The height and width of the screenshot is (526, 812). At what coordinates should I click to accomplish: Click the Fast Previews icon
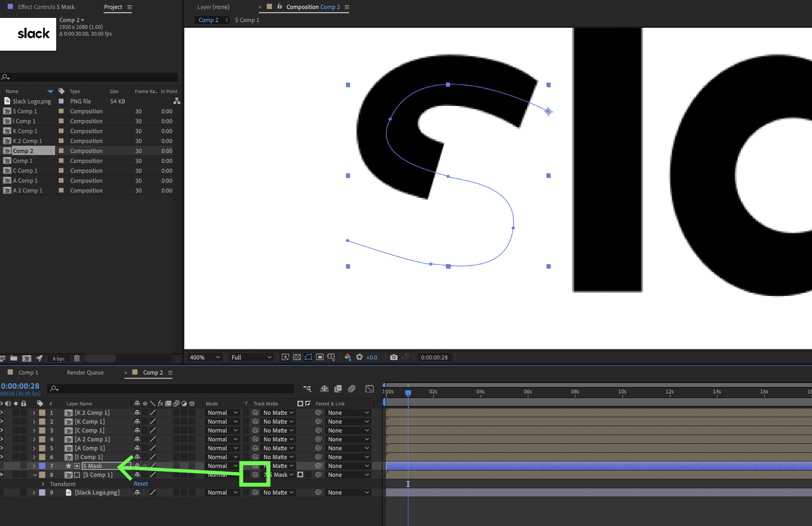coord(285,357)
